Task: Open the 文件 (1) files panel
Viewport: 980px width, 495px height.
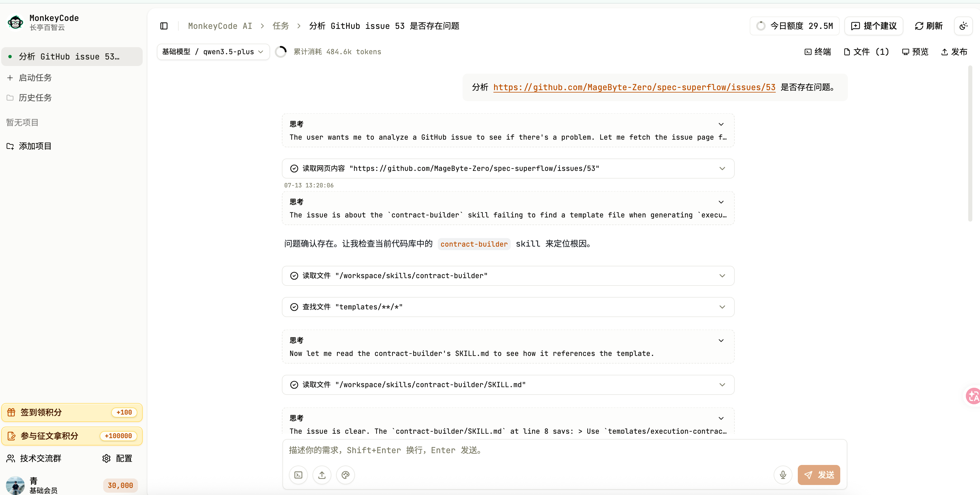Action: [866, 52]
